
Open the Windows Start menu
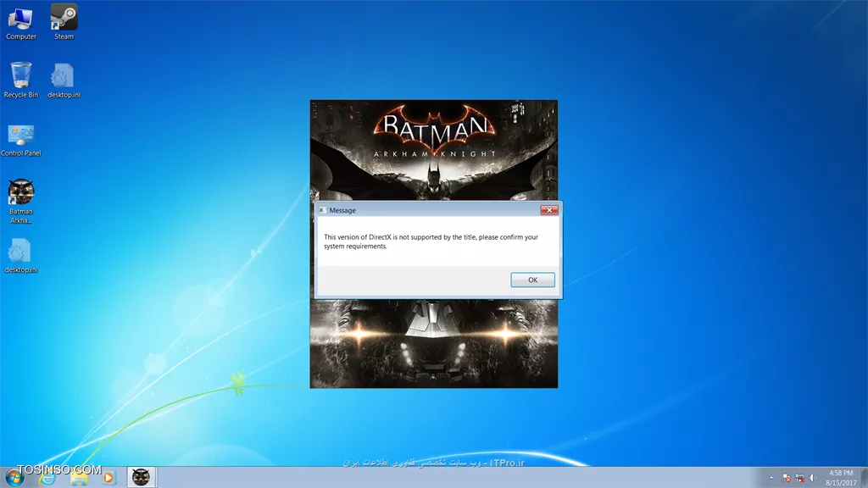pos(14,478)
